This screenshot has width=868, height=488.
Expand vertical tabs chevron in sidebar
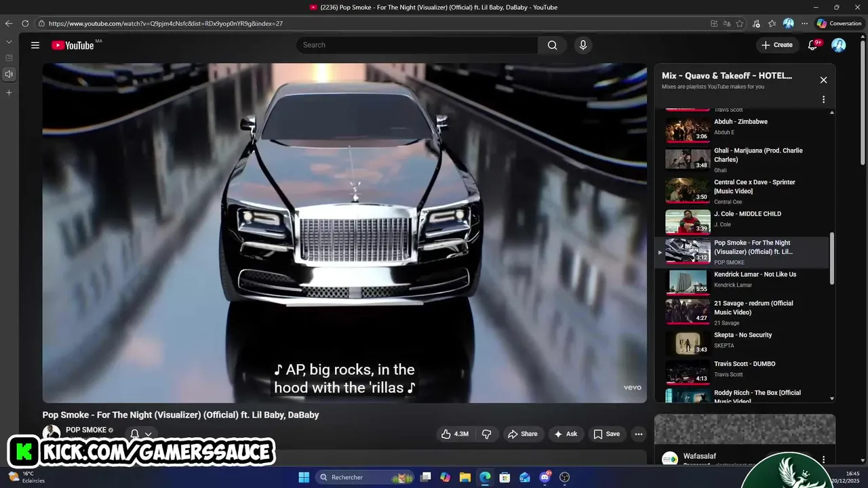point(9,42)
